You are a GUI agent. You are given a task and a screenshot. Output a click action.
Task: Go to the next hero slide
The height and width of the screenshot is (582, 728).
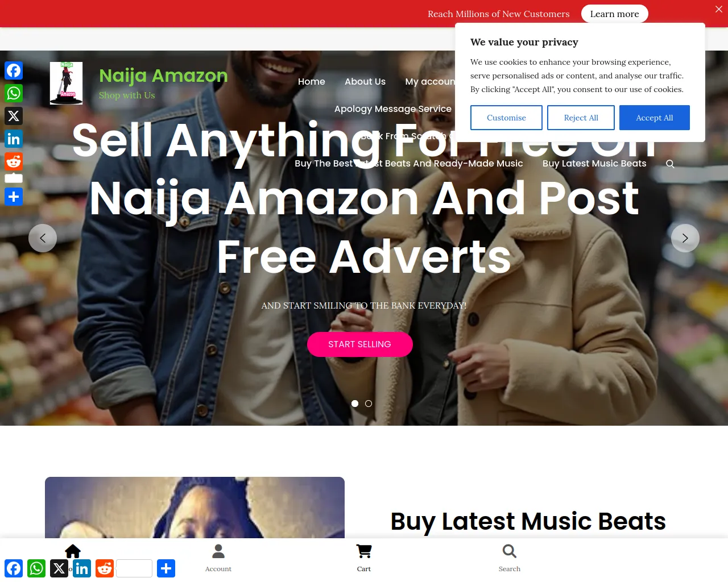click(685, 238)
